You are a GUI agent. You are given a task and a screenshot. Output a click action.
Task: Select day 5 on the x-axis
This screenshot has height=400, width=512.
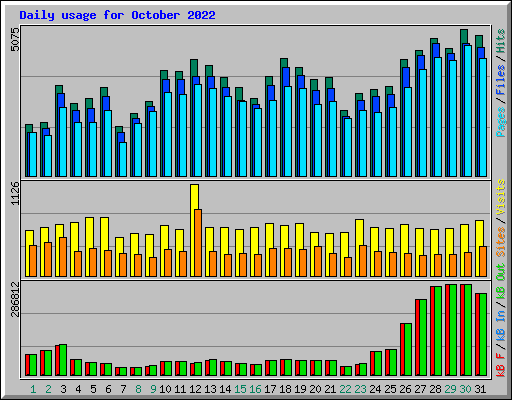[x=93, y=389]
